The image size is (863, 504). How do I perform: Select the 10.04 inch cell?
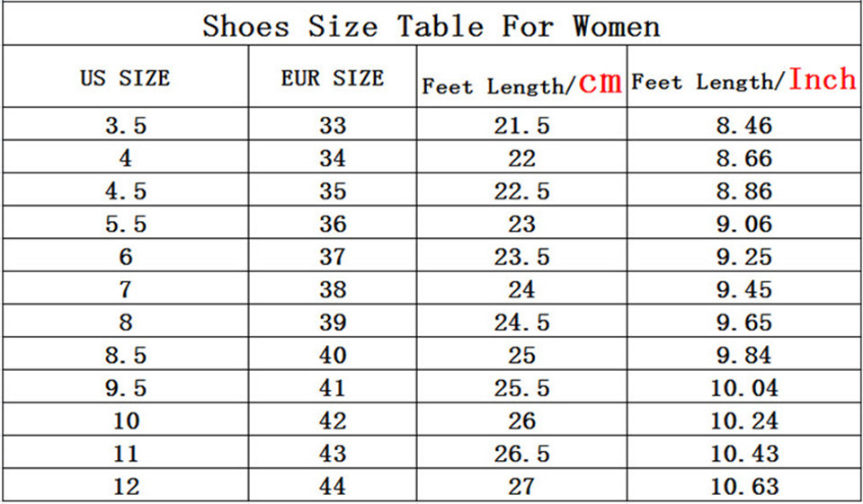coord(743,388)
